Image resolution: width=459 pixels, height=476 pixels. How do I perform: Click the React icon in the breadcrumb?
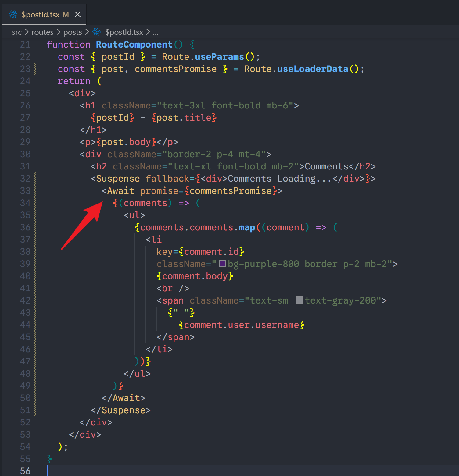click(x=97, y=32)
